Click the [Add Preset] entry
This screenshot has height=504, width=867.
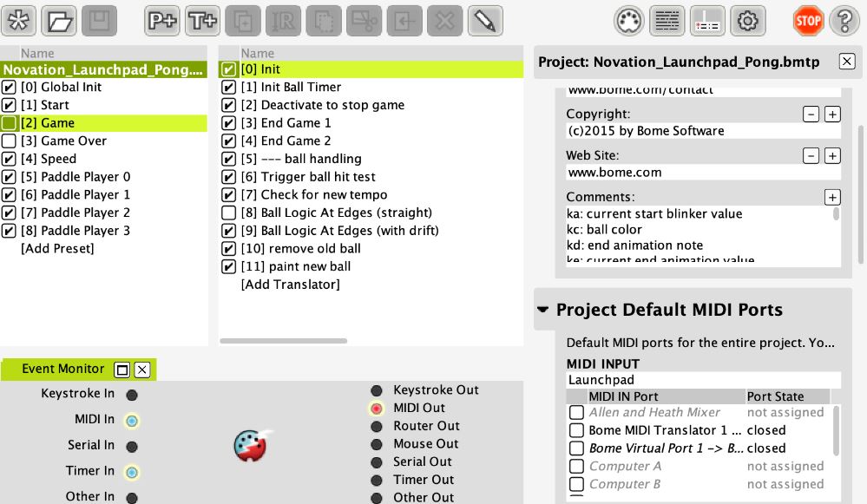point(57,249)
